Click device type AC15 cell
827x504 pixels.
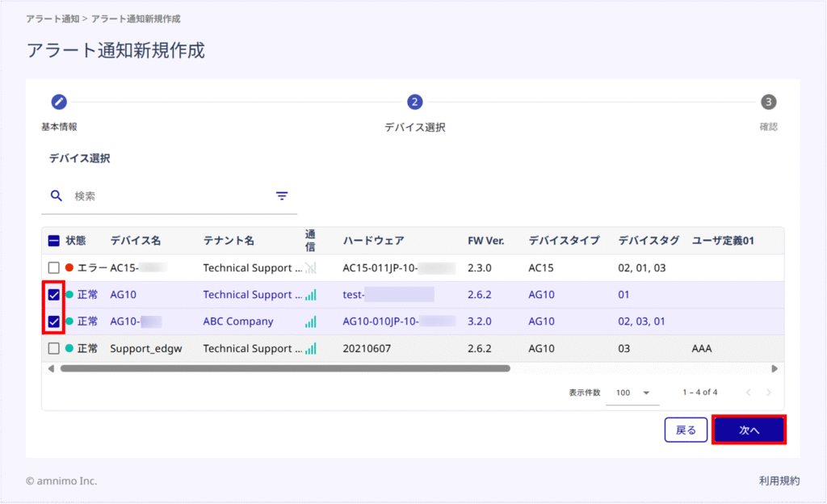point(540,268)
